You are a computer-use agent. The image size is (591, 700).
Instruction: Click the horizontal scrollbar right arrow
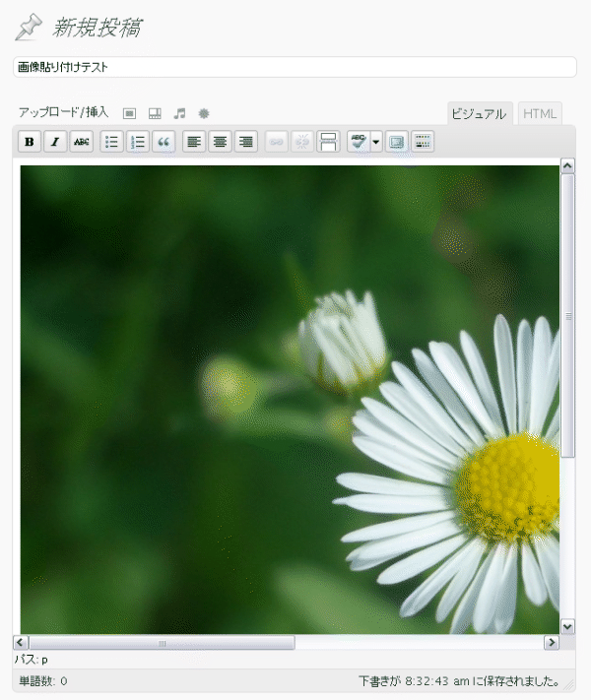pyautogui.click(x=552, y=643)
